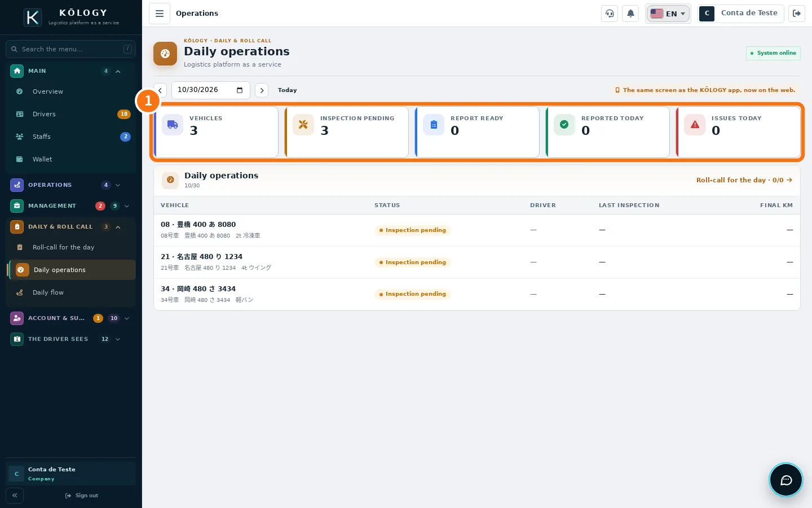The height and width of the screenshot is (508, 812).
Task: Click the Inspection Pending tools icon
Action: click(x=303, y=125)
